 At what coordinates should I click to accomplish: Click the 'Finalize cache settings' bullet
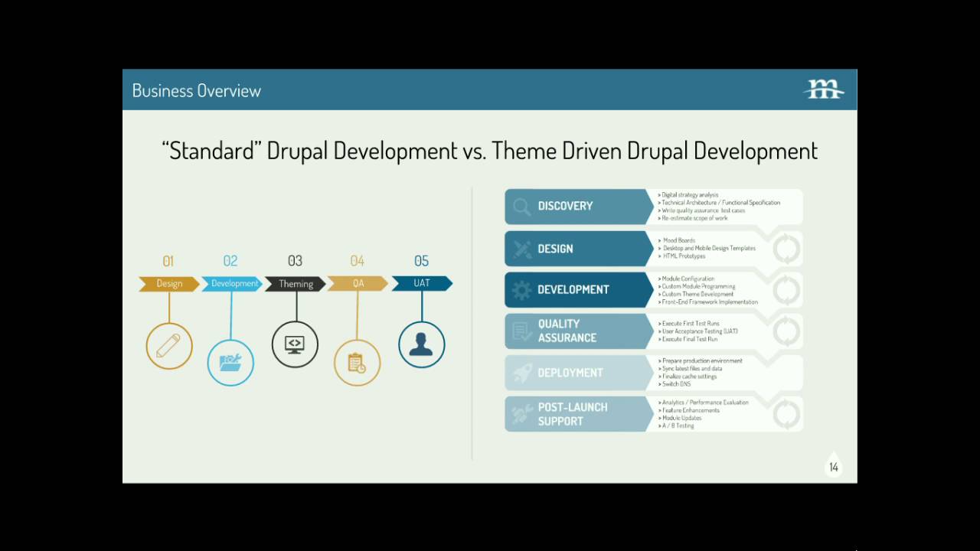[x=688, y=376]
